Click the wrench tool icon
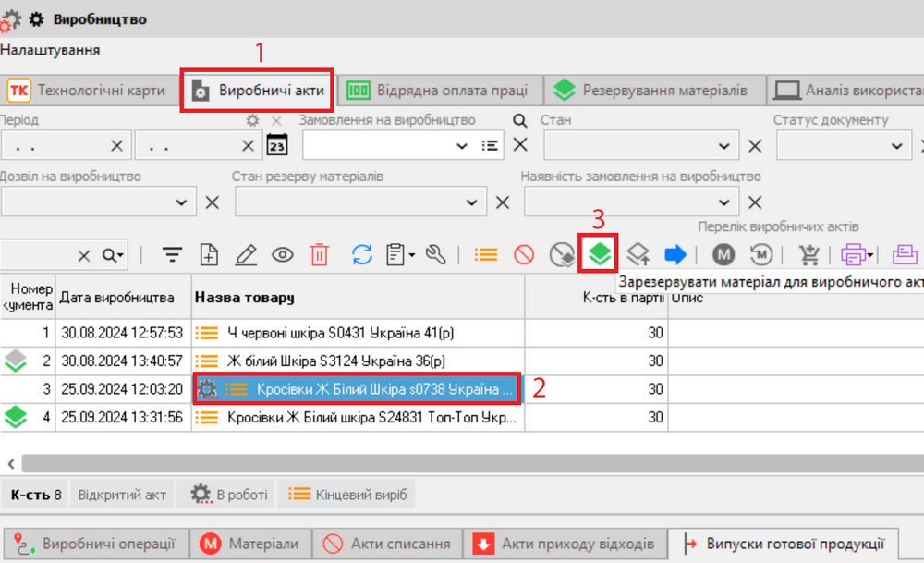 [436, 255]
